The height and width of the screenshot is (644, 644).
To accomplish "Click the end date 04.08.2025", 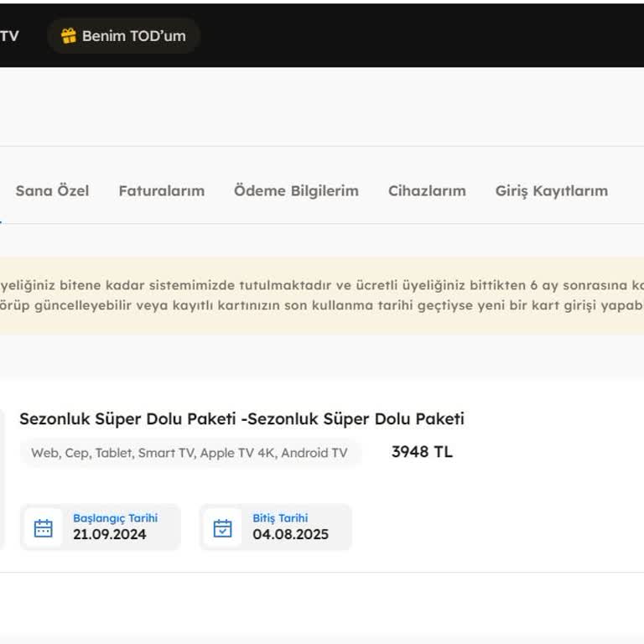I will [290, 534].
